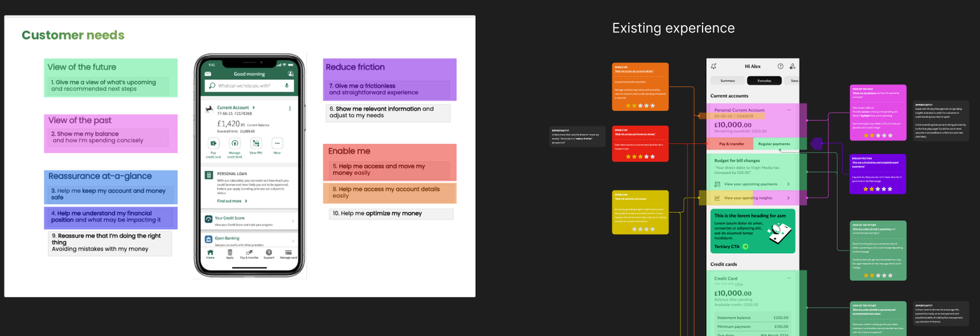Switch to the Summary tab

point(728,80)
